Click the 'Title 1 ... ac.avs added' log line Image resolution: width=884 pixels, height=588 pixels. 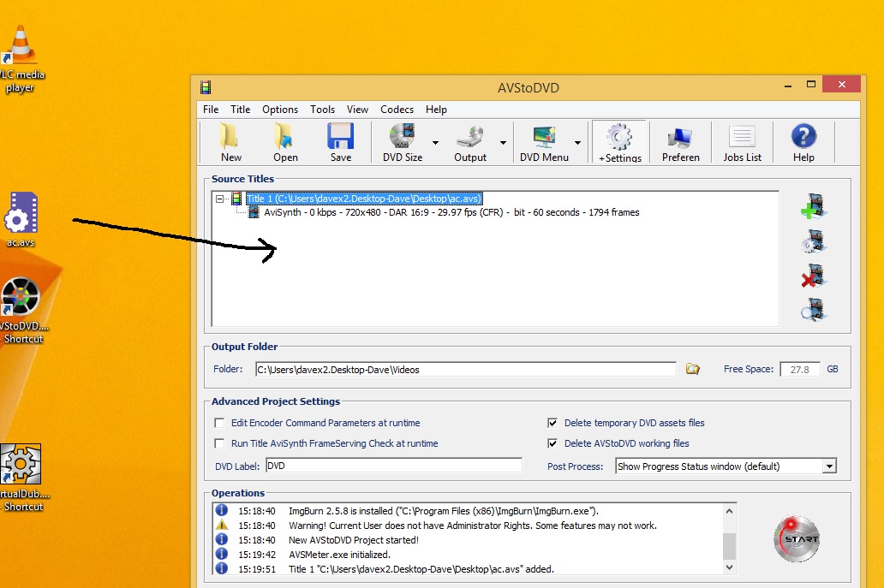[421, 569]
